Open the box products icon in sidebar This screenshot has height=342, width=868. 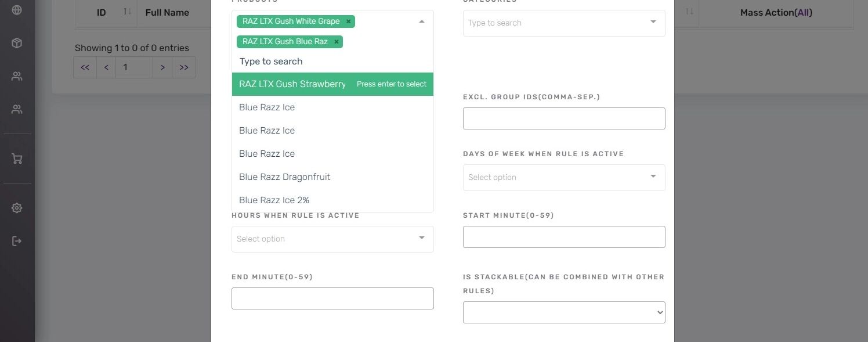(17, 43)
